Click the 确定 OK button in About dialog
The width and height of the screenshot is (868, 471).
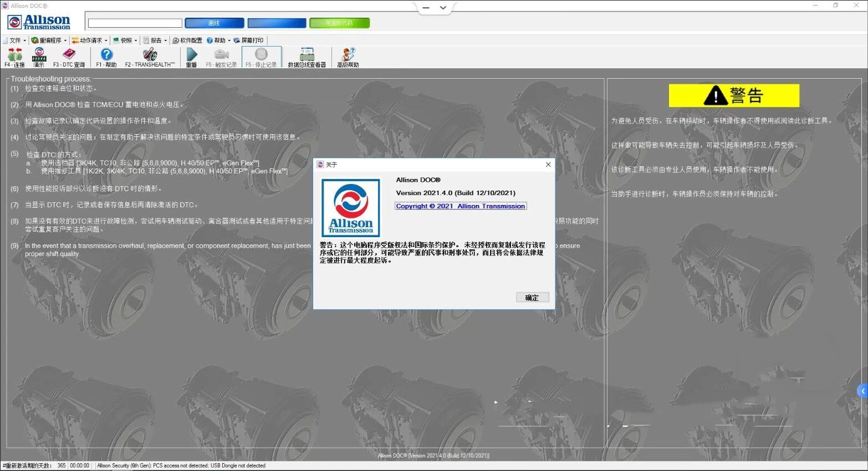click(x=532, y=298)
